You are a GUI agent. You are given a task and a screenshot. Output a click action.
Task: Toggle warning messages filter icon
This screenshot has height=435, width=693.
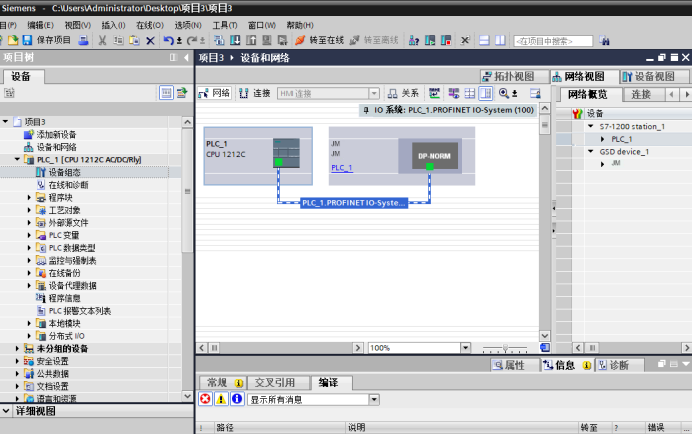pos(221,399)
